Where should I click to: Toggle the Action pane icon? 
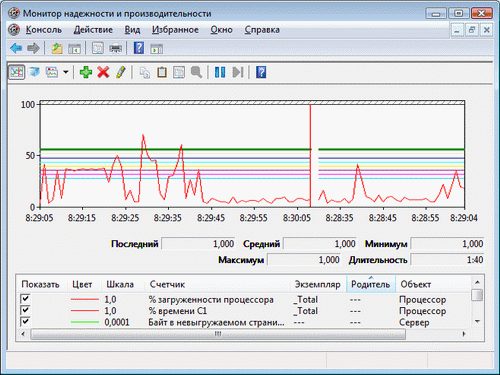pyautogui.click(x=156, y=49)
